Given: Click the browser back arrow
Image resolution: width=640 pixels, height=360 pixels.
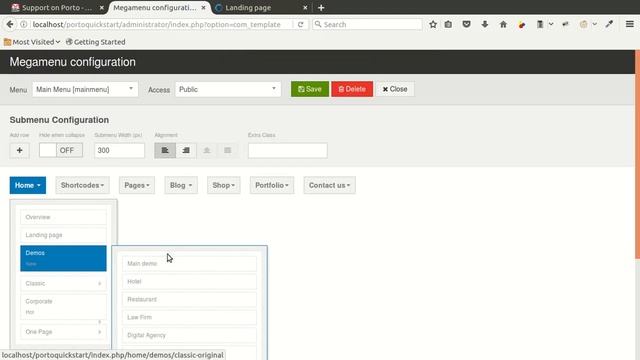Looking at the screenshot, I should (x=10, y=24).
